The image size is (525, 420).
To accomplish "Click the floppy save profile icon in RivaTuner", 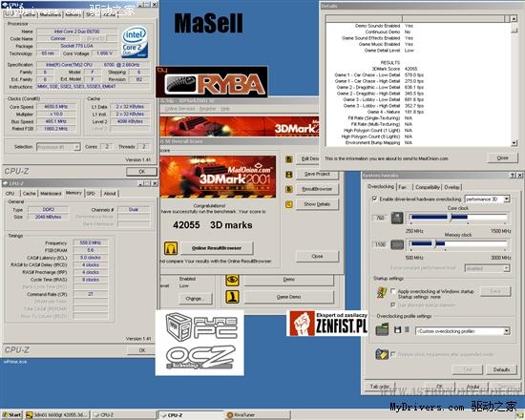I will click(397, 330).
